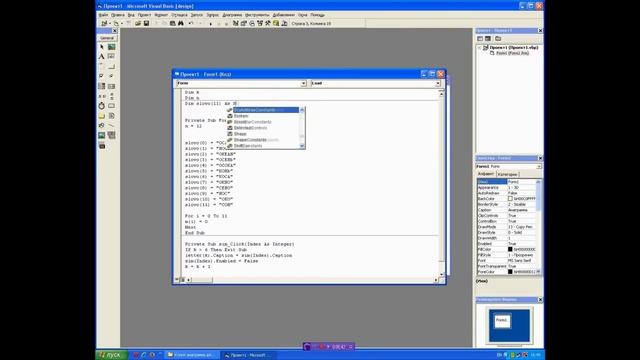The height and width of the screenshot is (360, 640).
Task: Open the Load procedure dropdown in code window
Action: click(x=438, y=83)
